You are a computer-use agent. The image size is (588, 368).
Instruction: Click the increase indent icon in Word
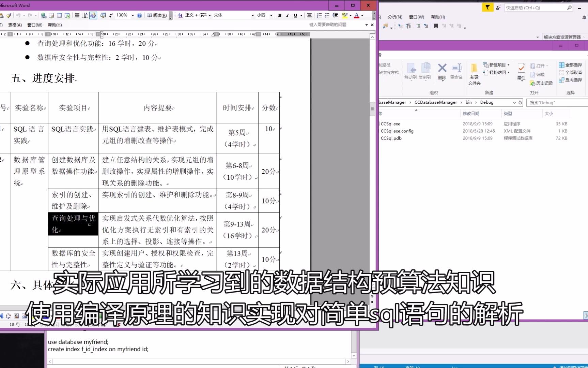coord(335,15)
